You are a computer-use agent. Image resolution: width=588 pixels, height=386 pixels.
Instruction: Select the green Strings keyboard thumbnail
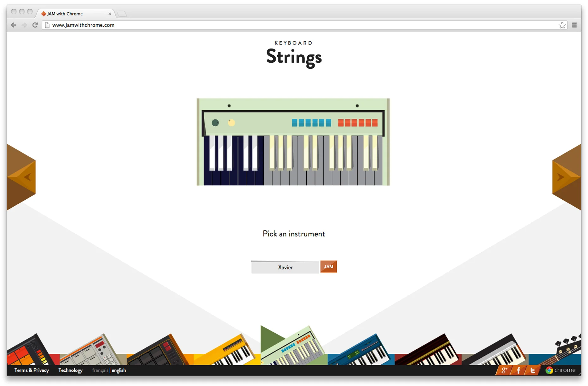click(x=294, y=346)
